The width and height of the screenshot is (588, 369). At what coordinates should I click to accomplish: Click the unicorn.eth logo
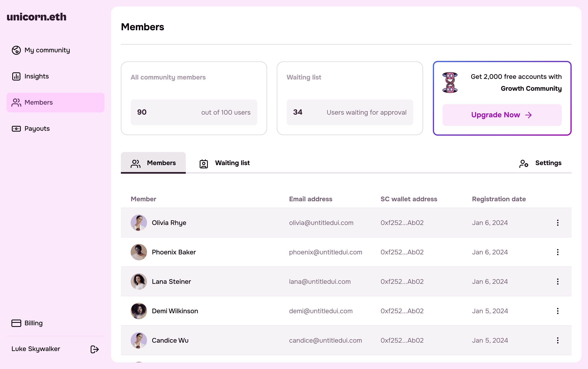pos(37,17)
